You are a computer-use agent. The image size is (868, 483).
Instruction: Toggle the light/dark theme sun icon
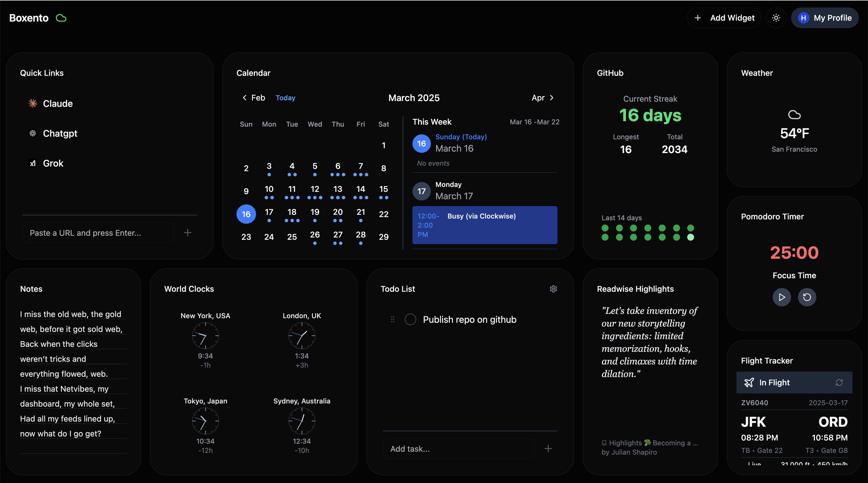(x=776, y=18)
